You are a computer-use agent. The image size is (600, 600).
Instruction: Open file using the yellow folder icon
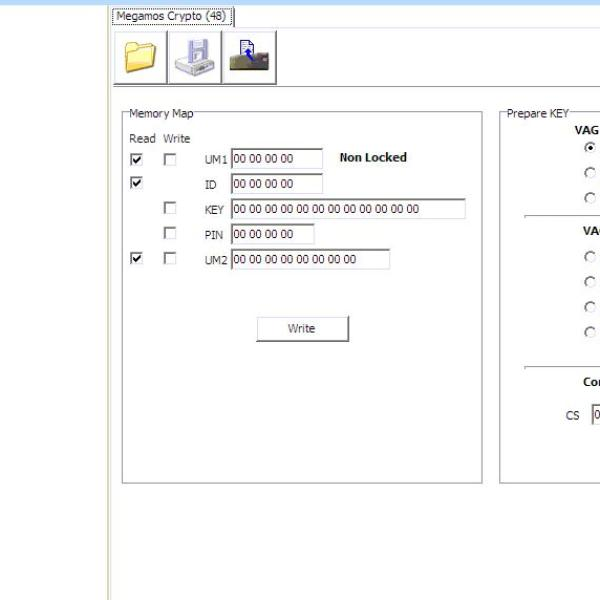pos(141,57)
